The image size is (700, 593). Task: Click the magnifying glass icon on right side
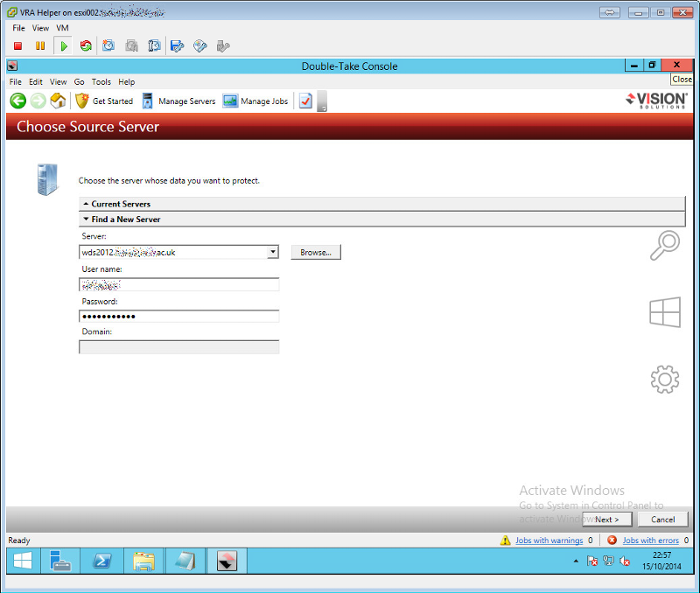pyautogui.click(x=665, y=245)
